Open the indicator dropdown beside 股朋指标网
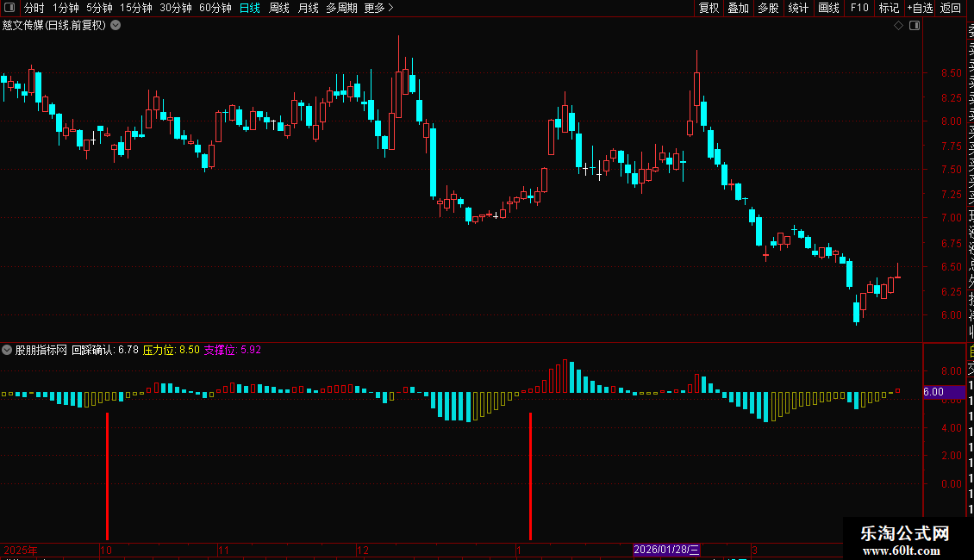Screen dimensions: 974x560 (x=7, y=350)
